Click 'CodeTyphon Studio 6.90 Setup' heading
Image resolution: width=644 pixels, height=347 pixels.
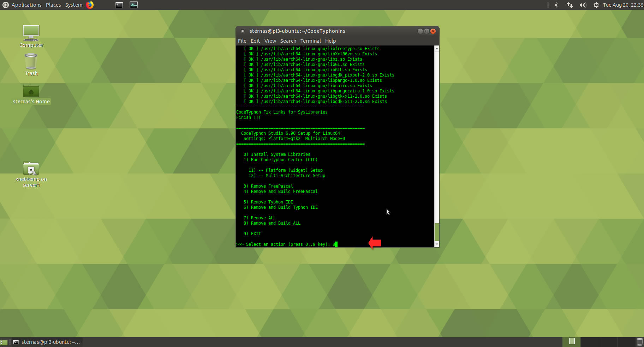pos(290,133)
